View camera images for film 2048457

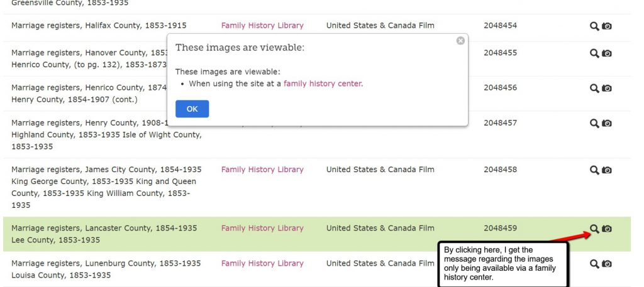(x=607, y=123)
